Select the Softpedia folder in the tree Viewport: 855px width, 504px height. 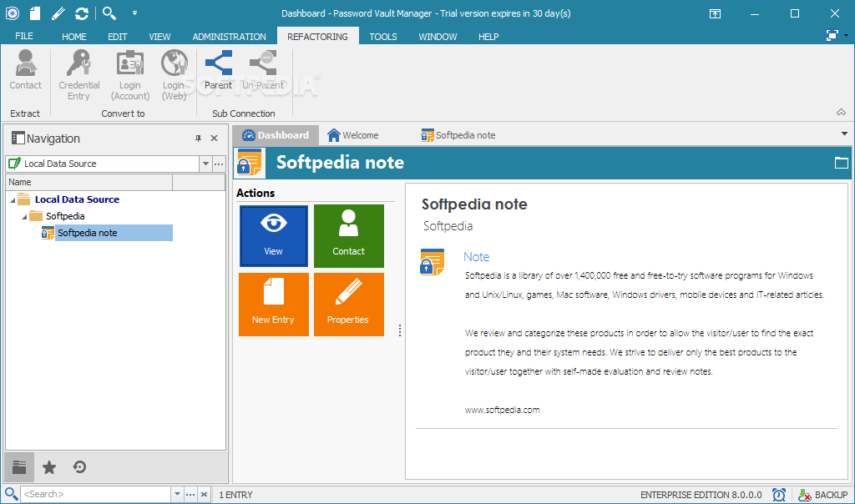point(65,216)
